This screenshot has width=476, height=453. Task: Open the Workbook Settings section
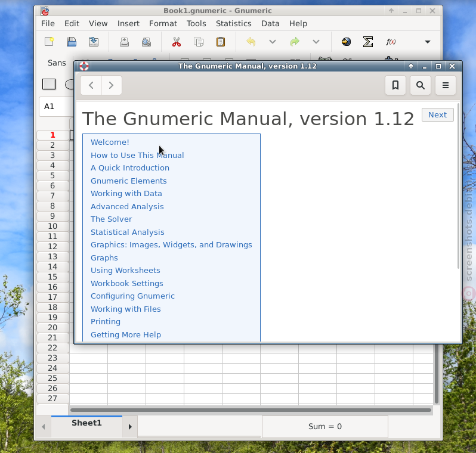[127, 283]
